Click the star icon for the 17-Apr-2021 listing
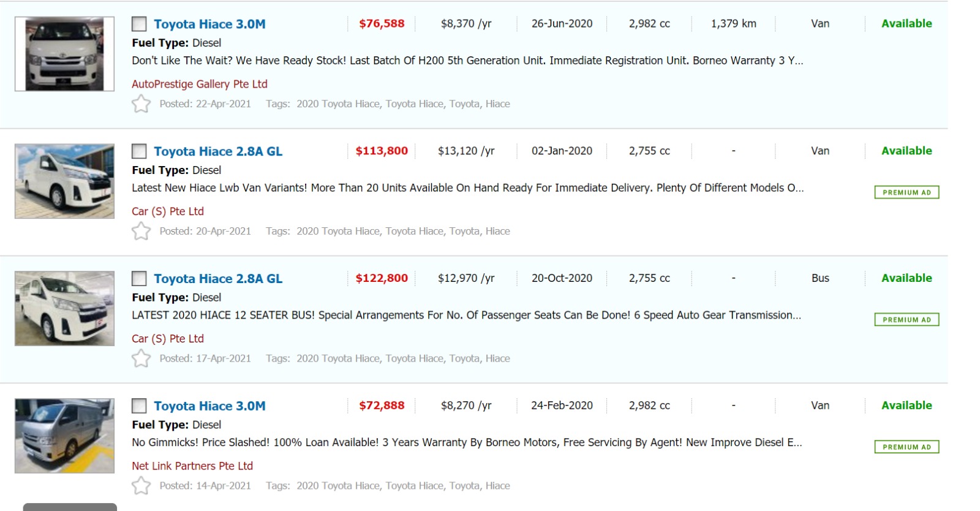The height and width of the screenshot is (511, 980). coord(141,358)
